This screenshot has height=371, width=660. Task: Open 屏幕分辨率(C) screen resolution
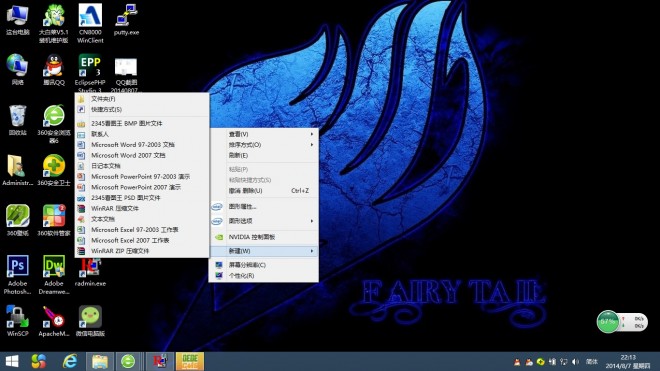264,265
